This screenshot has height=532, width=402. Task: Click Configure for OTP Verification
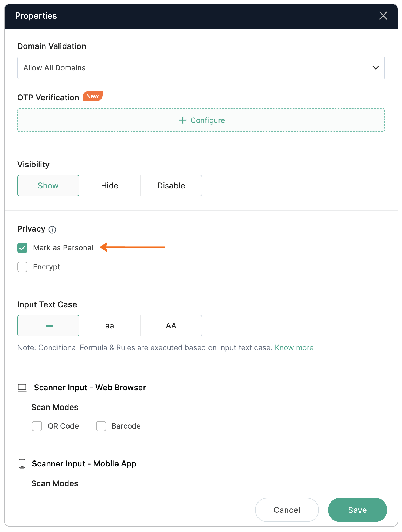(x=207, y=120)
